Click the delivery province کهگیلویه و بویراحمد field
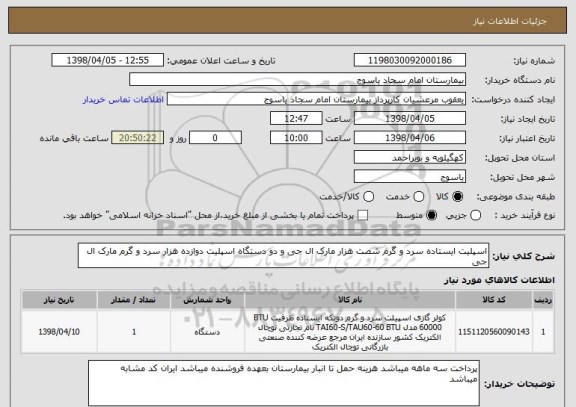The height and width of the screenshot is (407, 576). point(410,158)
